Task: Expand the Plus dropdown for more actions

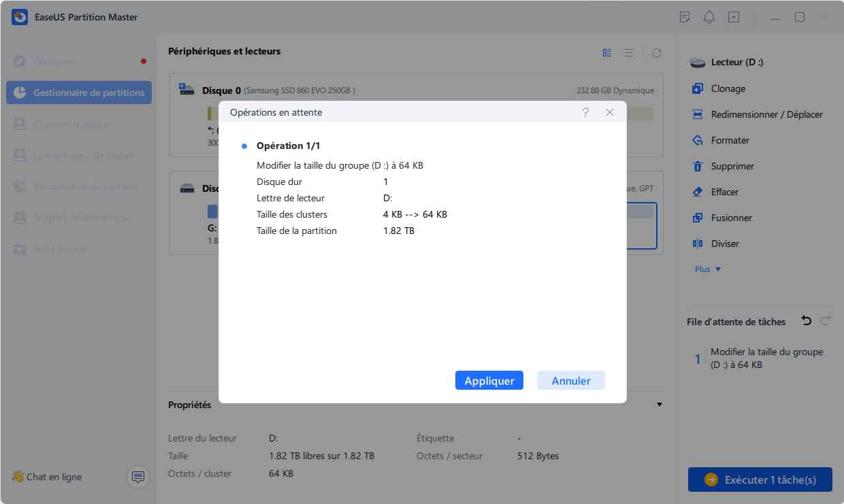Action: (x=707, y=269)
